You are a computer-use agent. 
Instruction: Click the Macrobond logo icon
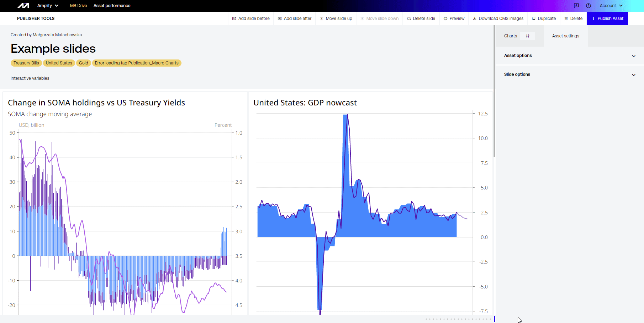[23, 6]
